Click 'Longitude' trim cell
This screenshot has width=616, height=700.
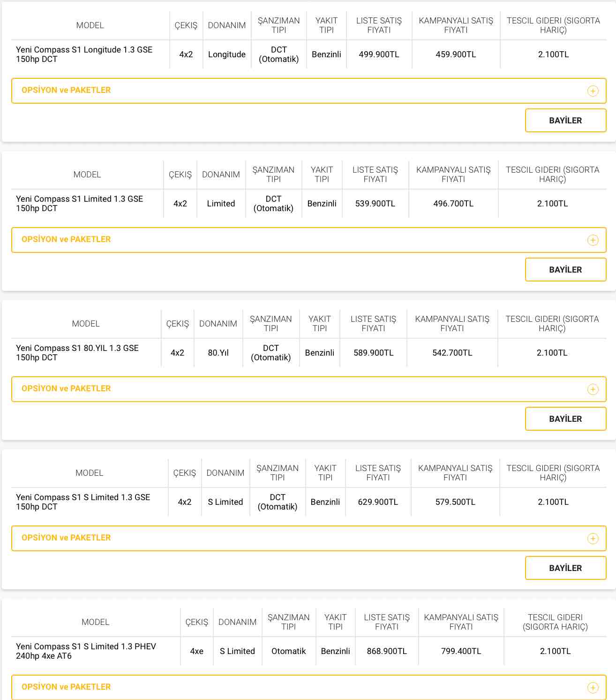tap(227, 54)
